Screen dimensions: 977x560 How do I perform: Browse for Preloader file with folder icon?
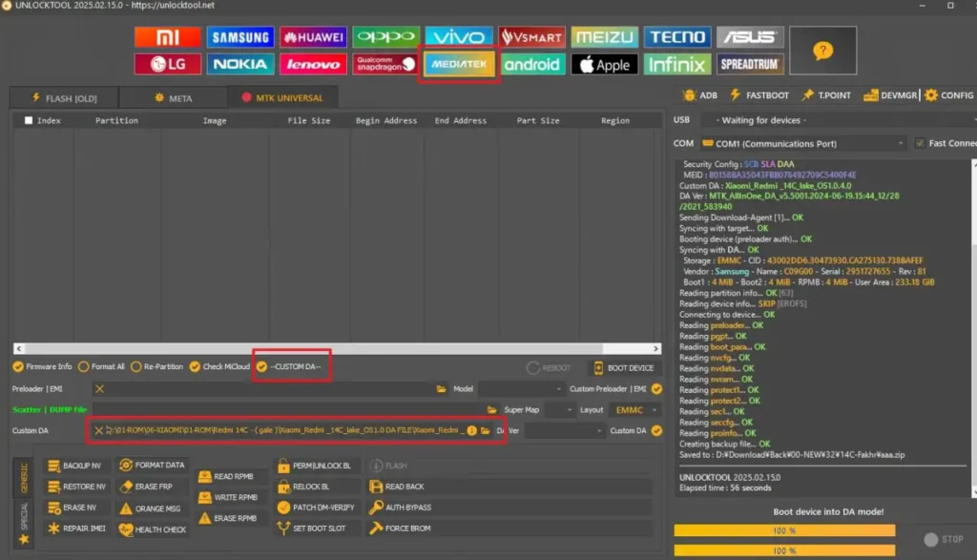click(441, 388)
